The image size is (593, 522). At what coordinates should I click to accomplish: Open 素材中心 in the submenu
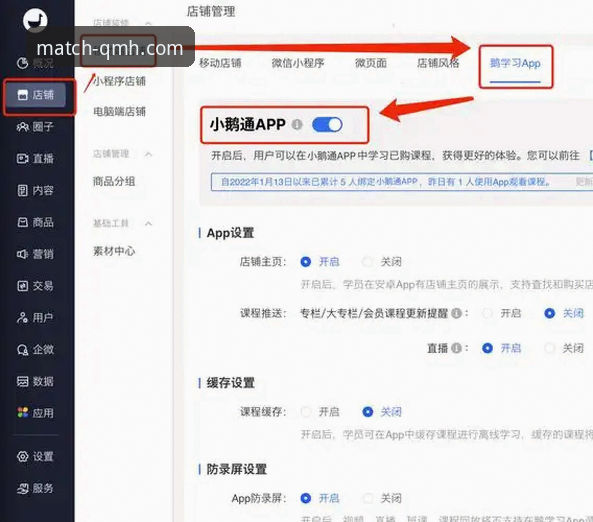(x=114, y=251)
